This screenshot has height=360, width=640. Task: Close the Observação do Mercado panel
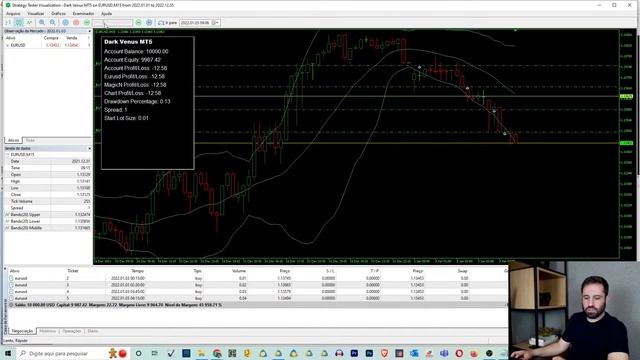coord(89,31)
